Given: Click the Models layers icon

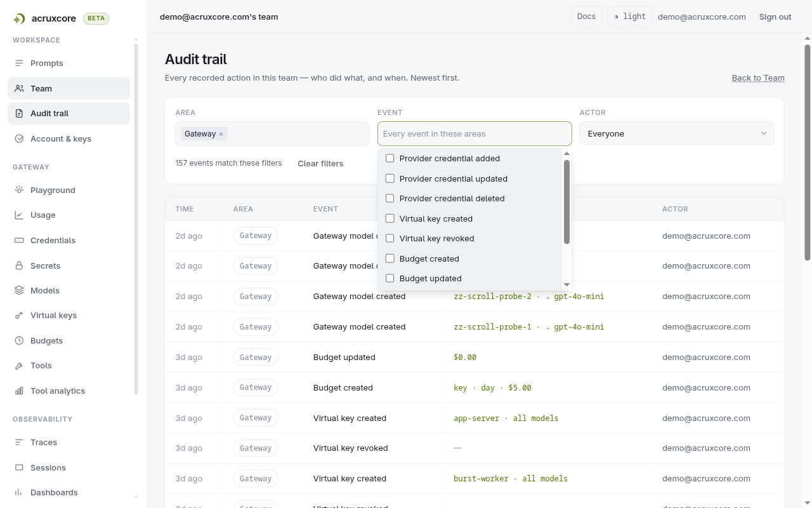Looking at the screenshot, I should pyautogui.click(x=19, y=291).
